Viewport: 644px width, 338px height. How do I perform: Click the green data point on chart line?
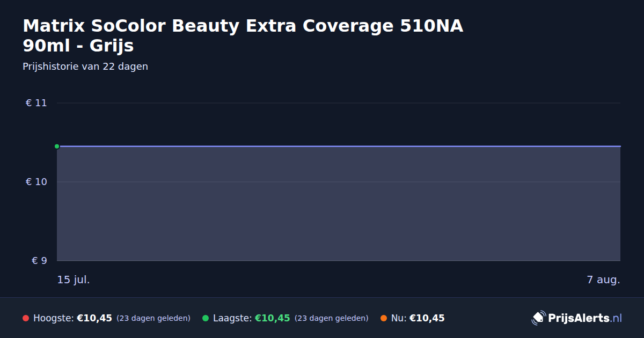(57, 146)
